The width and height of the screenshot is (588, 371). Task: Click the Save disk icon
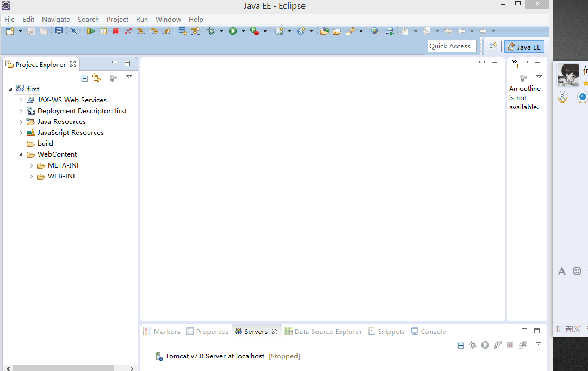coord(31,31)
